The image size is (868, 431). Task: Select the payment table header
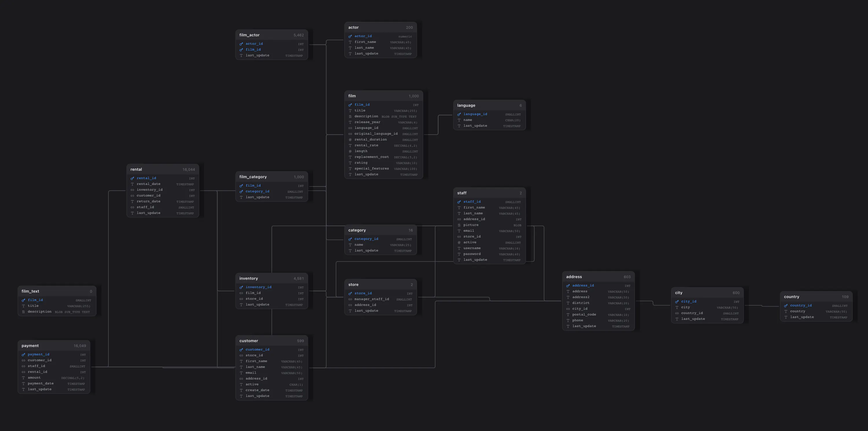54,346
